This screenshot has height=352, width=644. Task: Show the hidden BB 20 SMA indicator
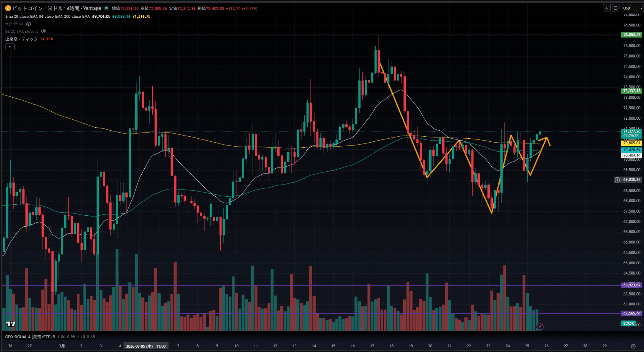tap(44, 32)
